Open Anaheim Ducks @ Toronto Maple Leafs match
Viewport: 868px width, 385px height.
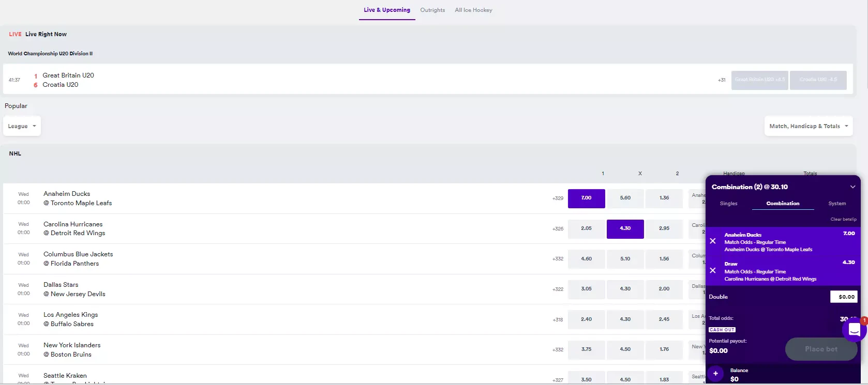(x=78, y=198)
